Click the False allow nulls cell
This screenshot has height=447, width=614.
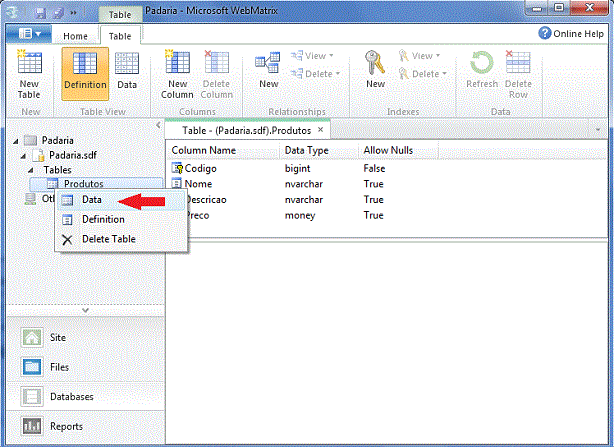point(374,169)
